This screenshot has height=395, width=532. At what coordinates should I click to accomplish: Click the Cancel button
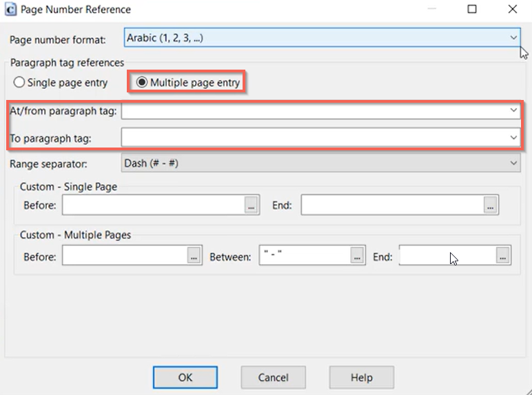[274, 377]
